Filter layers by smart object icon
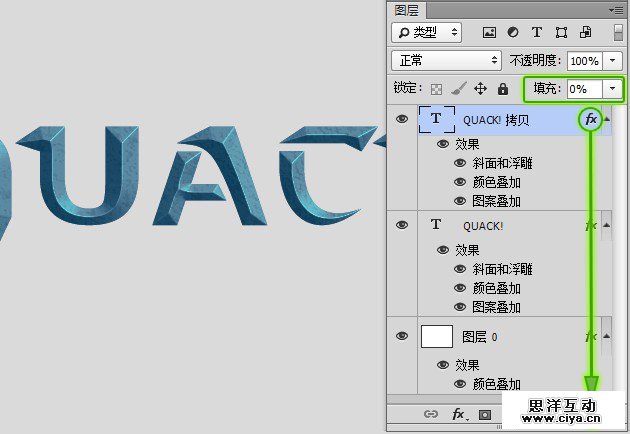630x434 pixels. click(585, 32)
